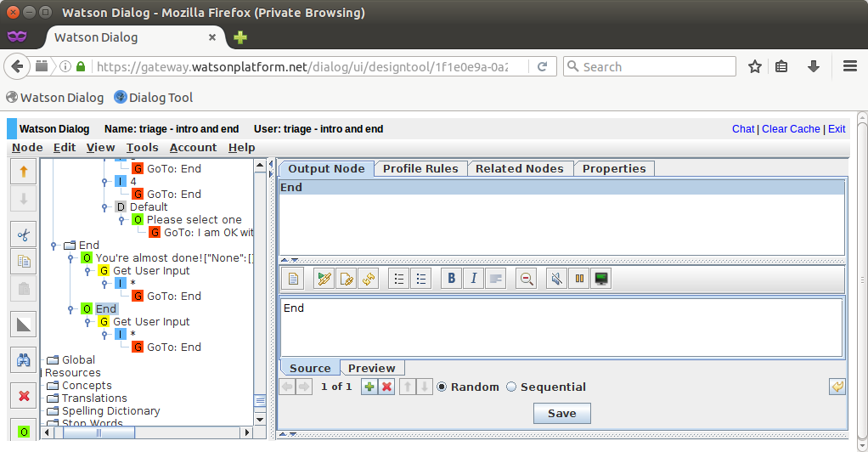The height and width of the screenshot is (452, 868).
Task: Open the Firefox hamburger menu
Action: pos(850,67)
